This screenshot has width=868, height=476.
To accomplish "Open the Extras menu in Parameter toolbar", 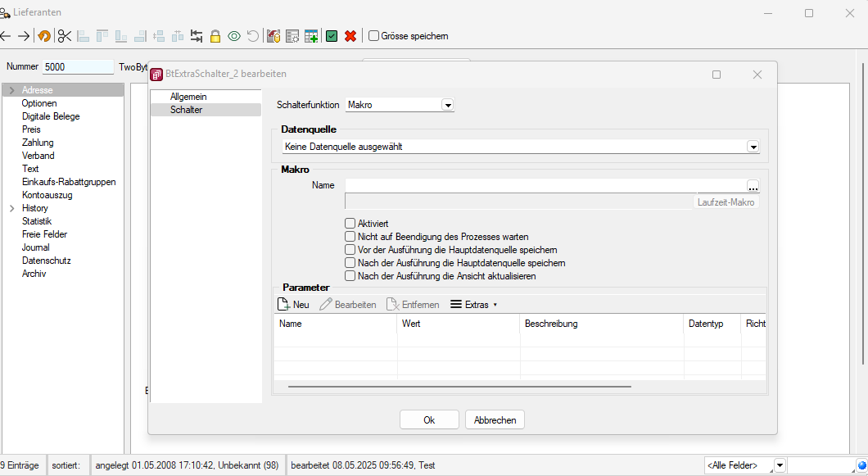I will (x=474, y=305).
